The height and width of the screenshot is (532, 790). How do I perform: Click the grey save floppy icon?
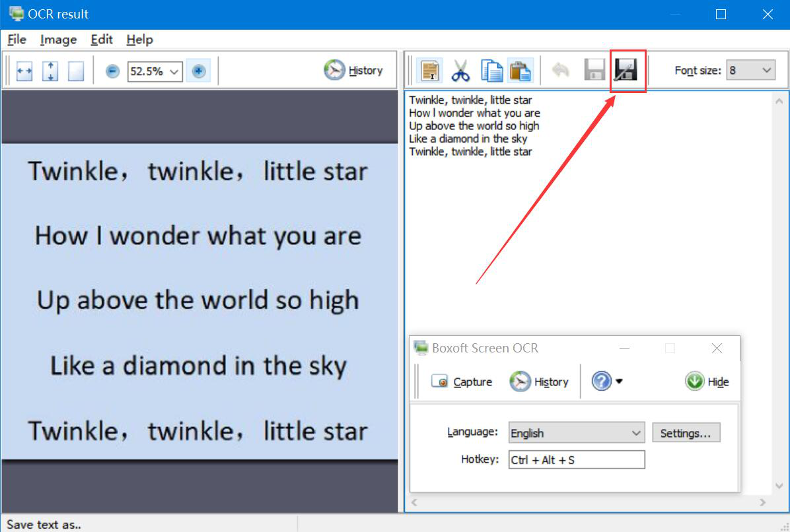(594, 70)
